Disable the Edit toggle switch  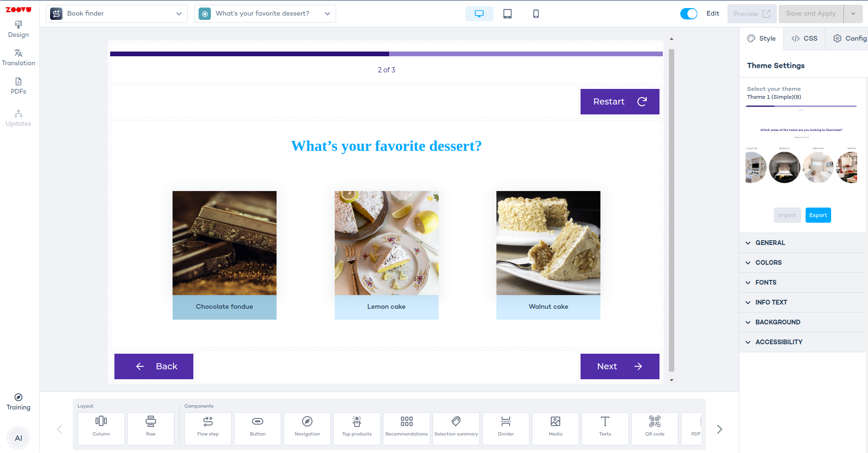[x=689, y=14]
